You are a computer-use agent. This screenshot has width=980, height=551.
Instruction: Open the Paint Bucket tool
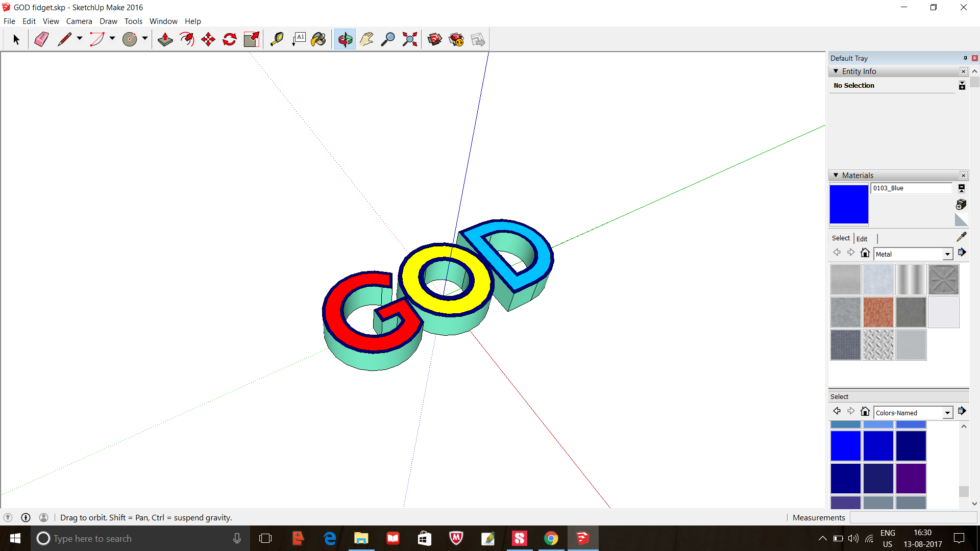coord(318,39)
